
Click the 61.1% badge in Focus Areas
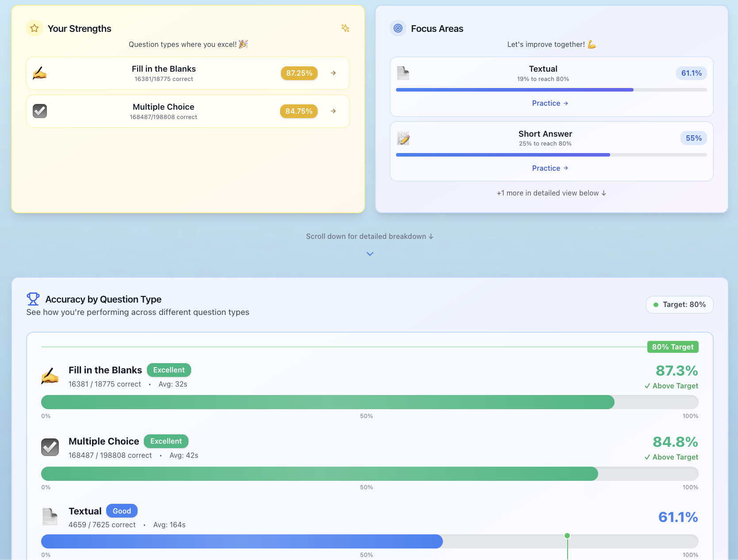coord(691,73)
